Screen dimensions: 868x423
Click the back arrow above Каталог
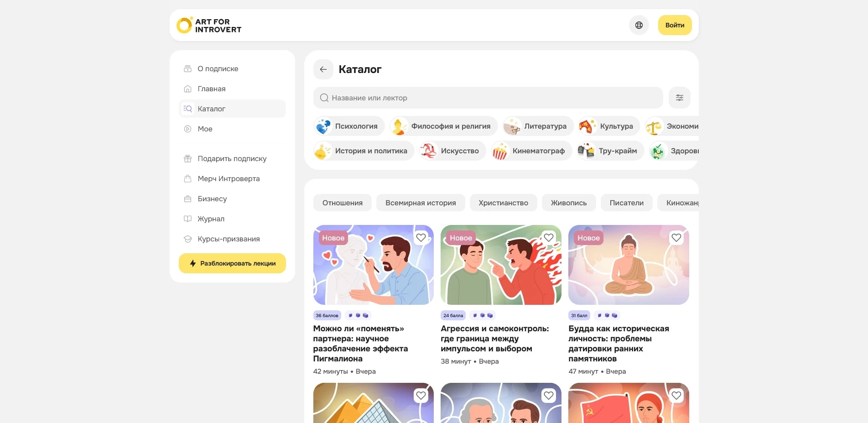323,69
